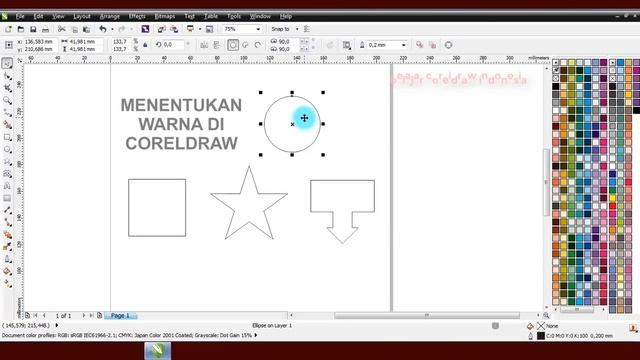The height and width of the screenshot is (360, 640).
Task: Choose the Arc shape mode
Action: click(x=258, y=45)
